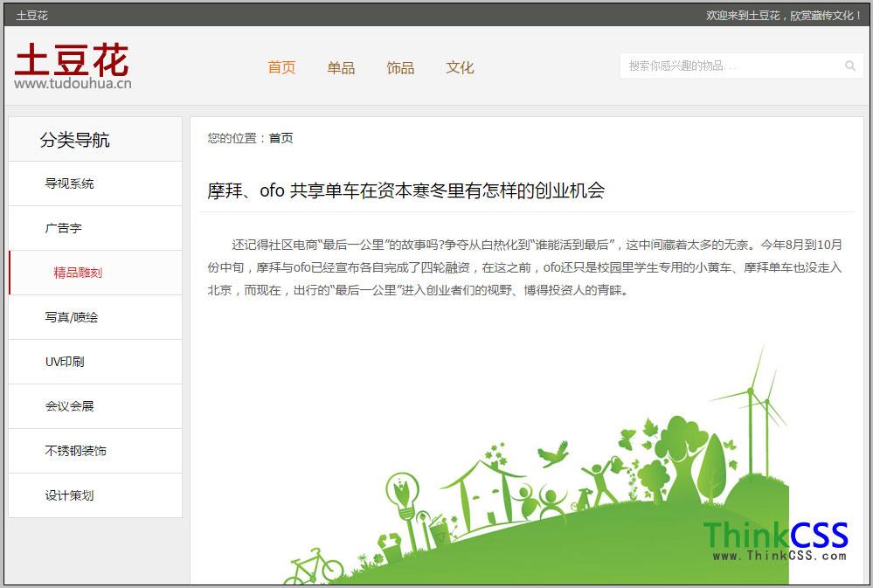Click the article paragraph starting 还记得社区电商
The width and height of the screenshot is (873, 588).
point(524,267)
